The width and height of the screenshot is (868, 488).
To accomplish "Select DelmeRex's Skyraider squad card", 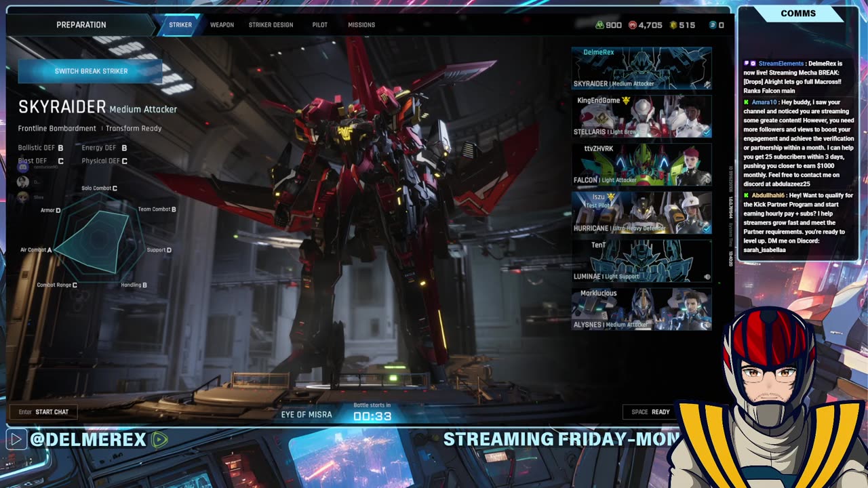I will point(642,68).
